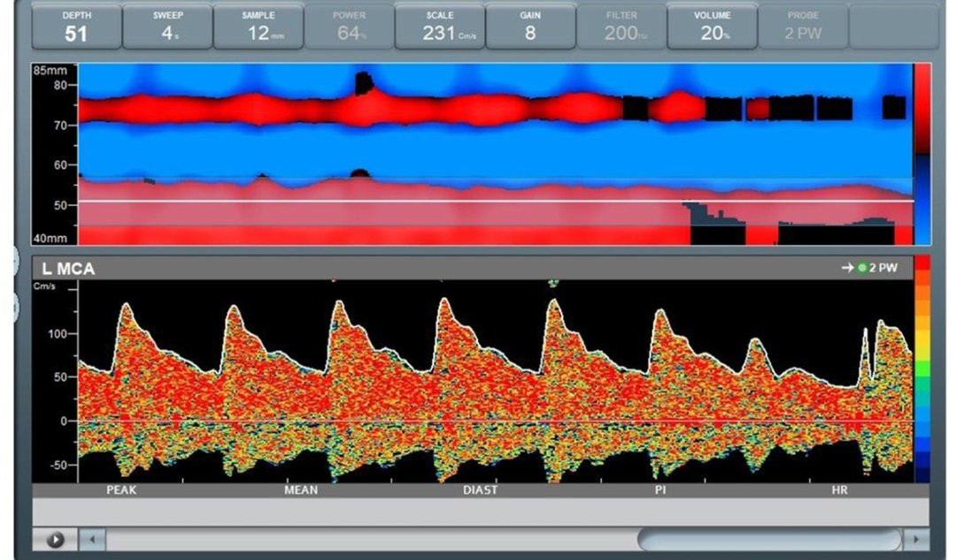The width and height of the screenshot is (956, 560).
Task: Click the Cm/s velocity axis label
Action: (x=44, y=286)
